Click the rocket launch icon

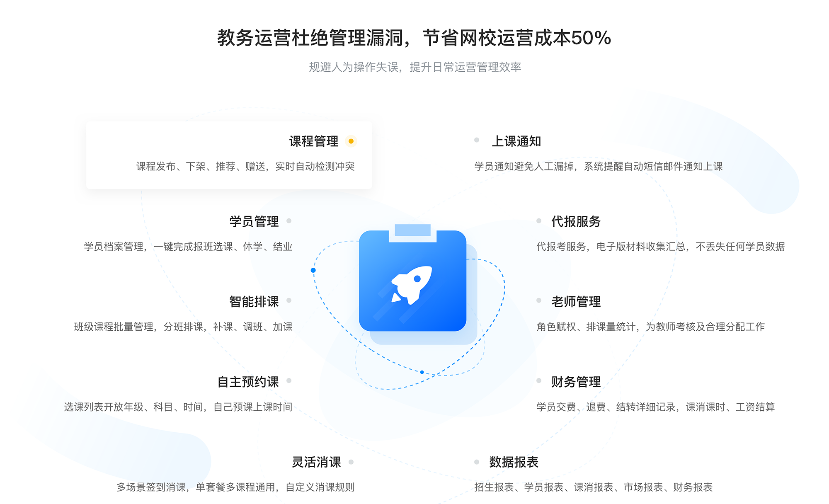[x=414, y=284]
